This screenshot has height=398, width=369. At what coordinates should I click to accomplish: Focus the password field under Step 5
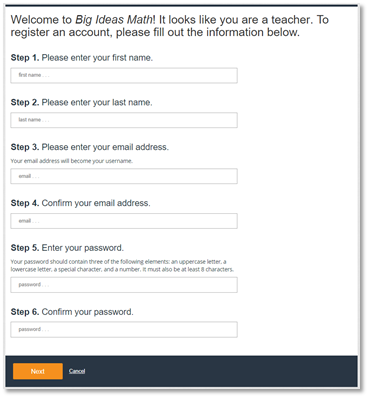click(124, 285)
